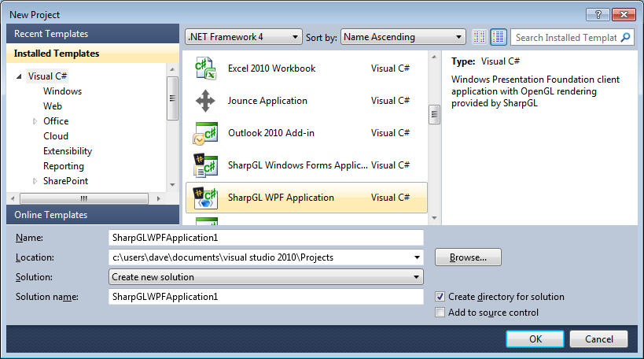Close the New Project dialog
This screenshot has height=359, width=644.
click(x=624, y=14)
